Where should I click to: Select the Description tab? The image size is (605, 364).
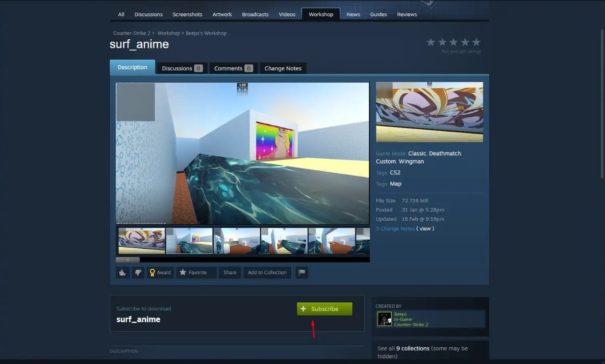pyautogui.click(x=132, y=67)
